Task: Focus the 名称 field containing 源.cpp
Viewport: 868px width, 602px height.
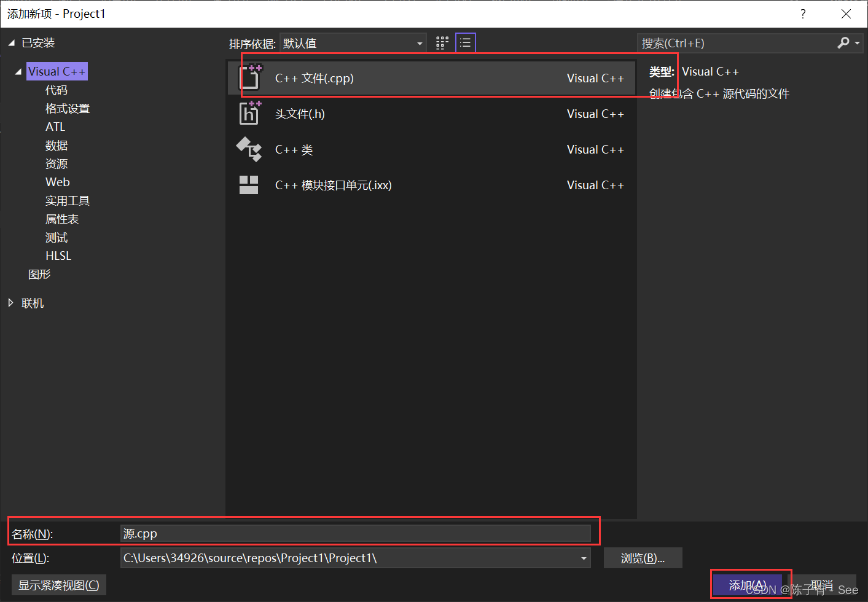Action: [x=356, y=533]
